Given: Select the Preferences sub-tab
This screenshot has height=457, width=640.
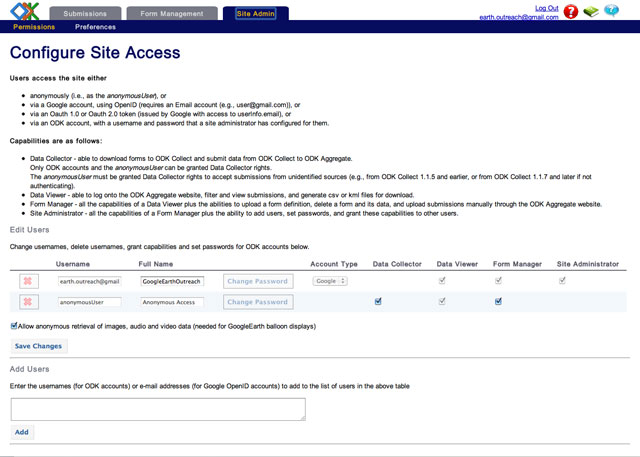Looking at the screenshot, I should pos(95,27).
